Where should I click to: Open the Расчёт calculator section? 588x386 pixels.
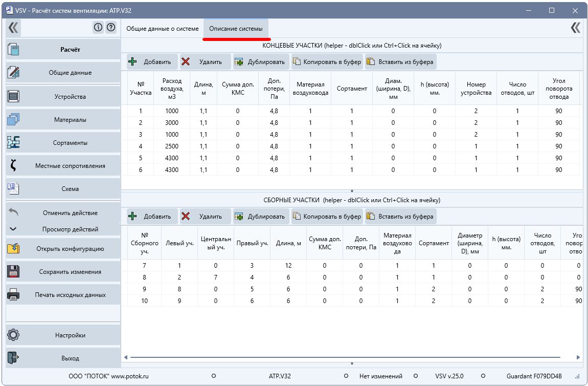pos(63,49)
